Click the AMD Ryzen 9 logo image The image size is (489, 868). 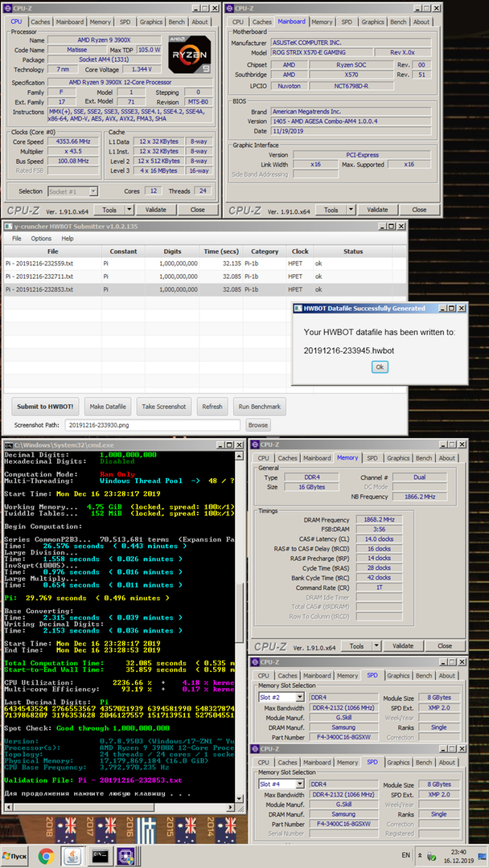190,54
